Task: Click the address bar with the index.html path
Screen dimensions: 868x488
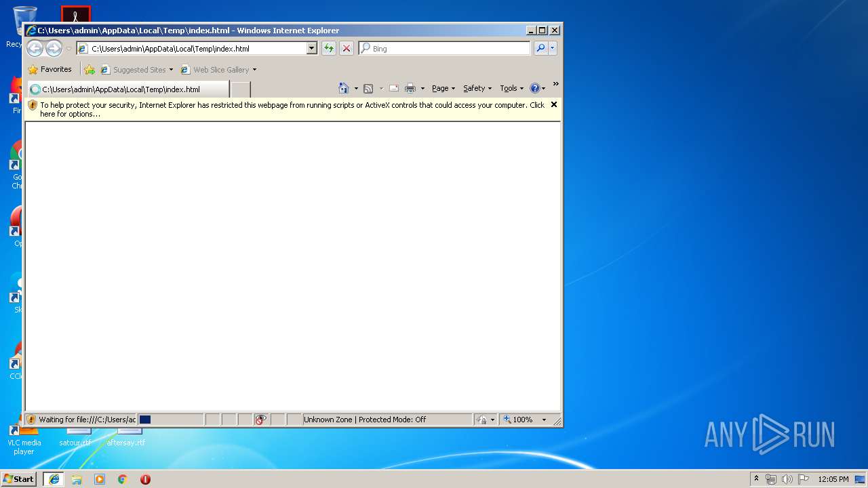Action: click(x=191, y=49)
